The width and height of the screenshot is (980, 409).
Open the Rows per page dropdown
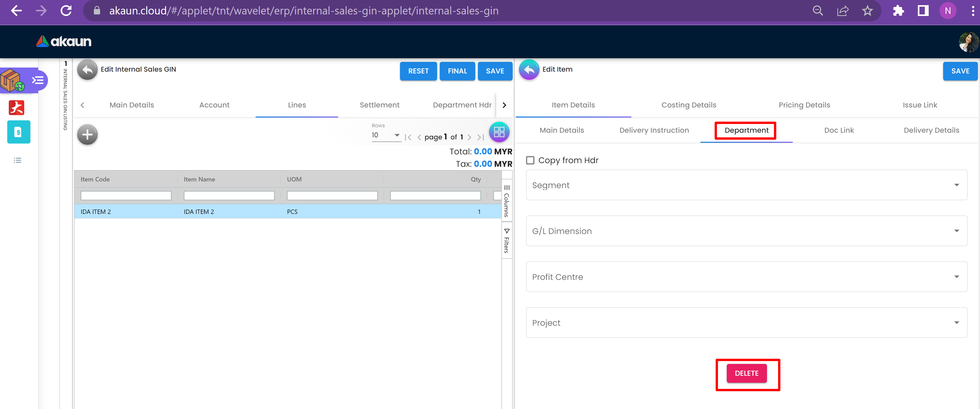point(386,135)
